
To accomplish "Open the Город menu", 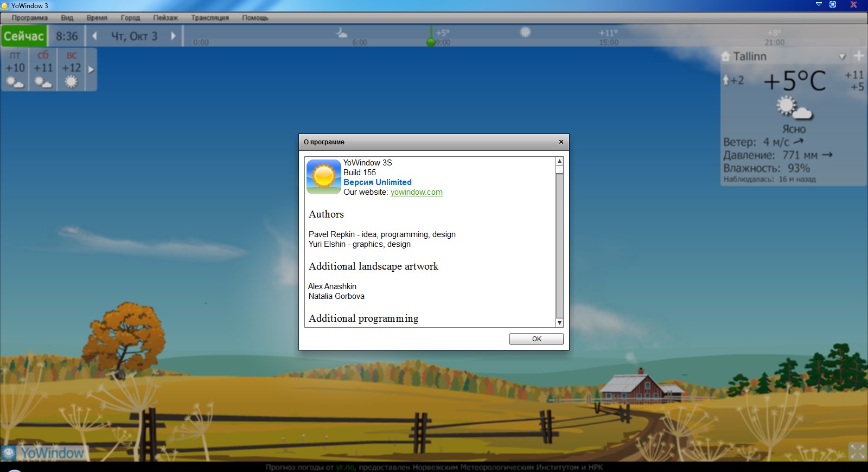I will pyautogui.click(x=130, y=18).
